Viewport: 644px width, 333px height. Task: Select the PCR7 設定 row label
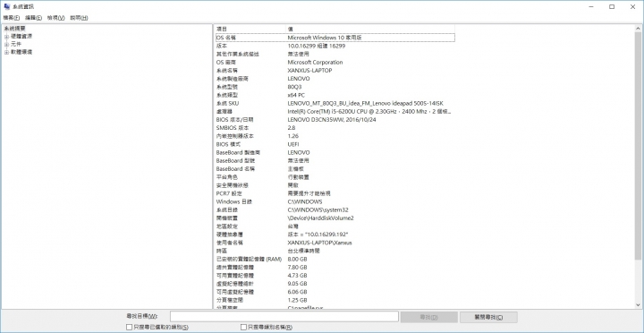pyautogui.click(x=229, y=193)
